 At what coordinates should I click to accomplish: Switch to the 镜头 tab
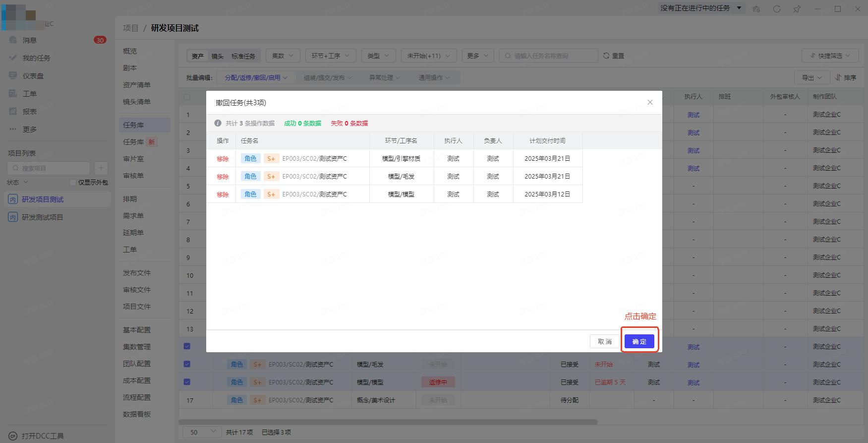[x=217, y=56]
